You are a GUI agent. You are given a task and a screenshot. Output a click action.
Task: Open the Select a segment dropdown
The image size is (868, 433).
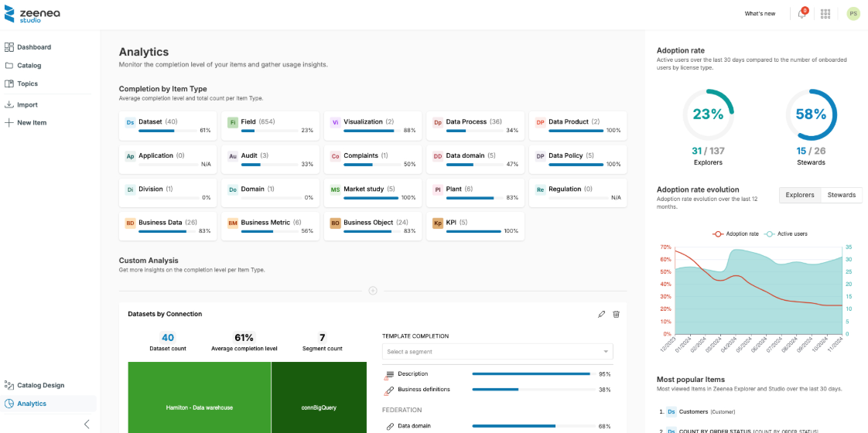click(x=497, y=352)
